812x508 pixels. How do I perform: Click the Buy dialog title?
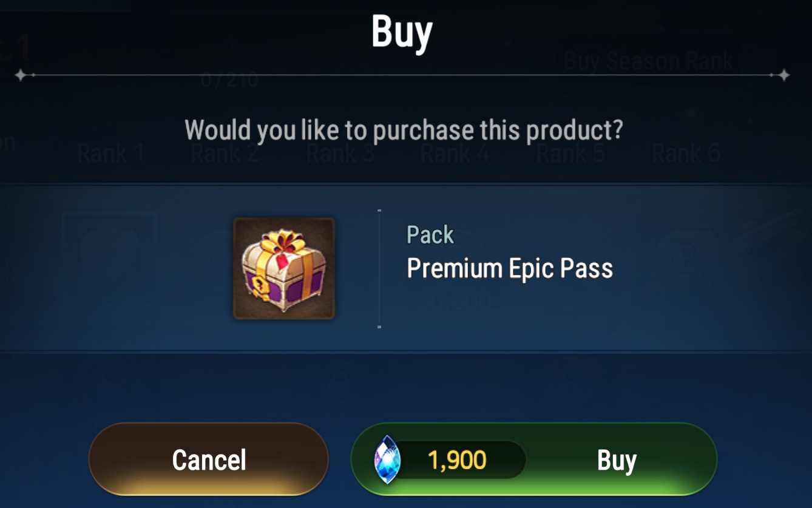402,32
